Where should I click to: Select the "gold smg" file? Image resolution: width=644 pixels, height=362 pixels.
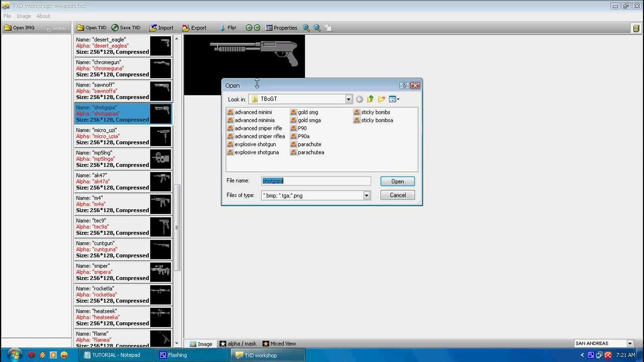click(304, 112)
